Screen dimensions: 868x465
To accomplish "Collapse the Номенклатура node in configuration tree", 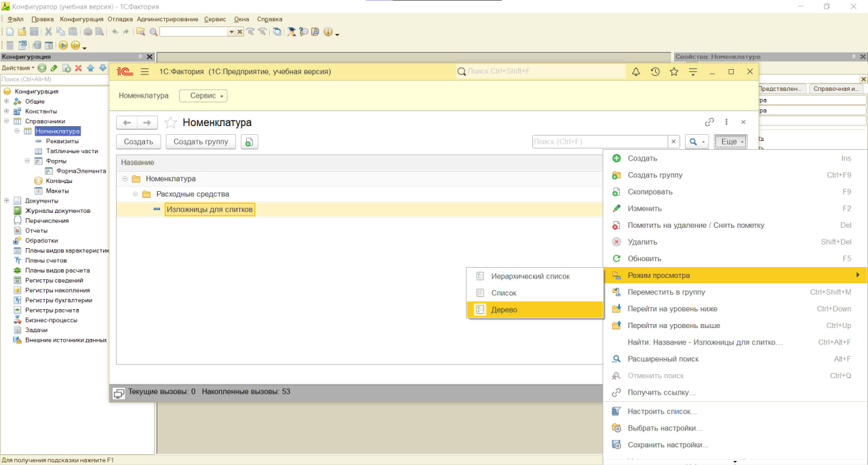I will click(17, 131).
